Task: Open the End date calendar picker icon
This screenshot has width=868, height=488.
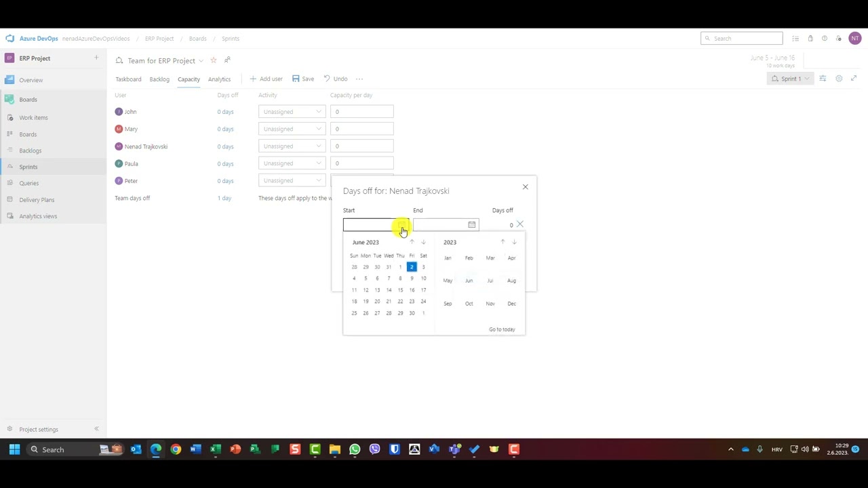Action: tap(472, 225)
